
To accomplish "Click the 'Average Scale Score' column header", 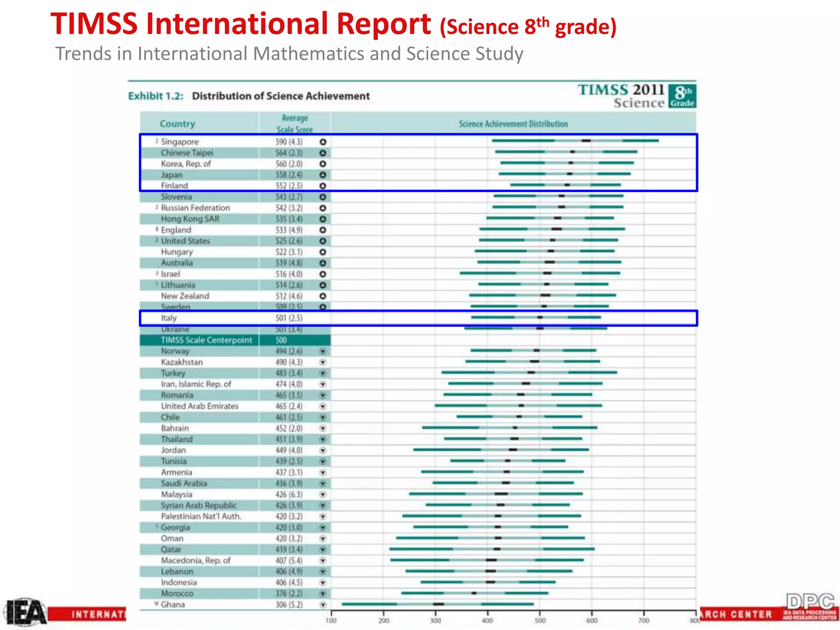I will tap(294, 124).
